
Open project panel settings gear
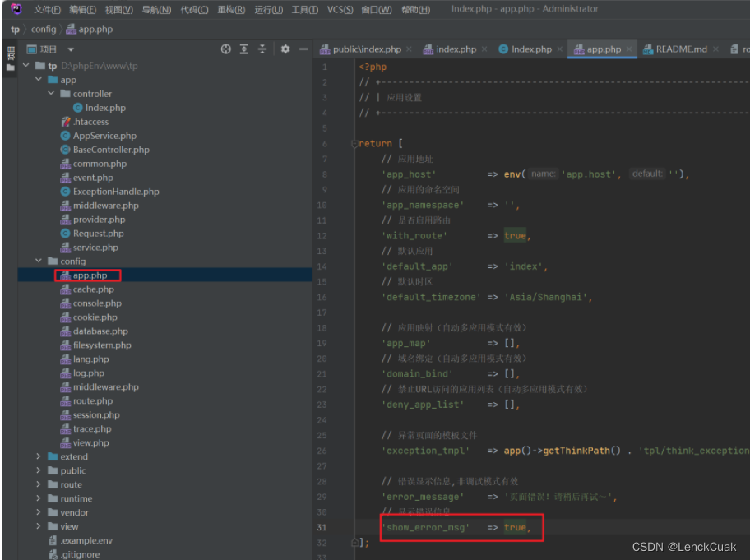(x=285, y=49)
